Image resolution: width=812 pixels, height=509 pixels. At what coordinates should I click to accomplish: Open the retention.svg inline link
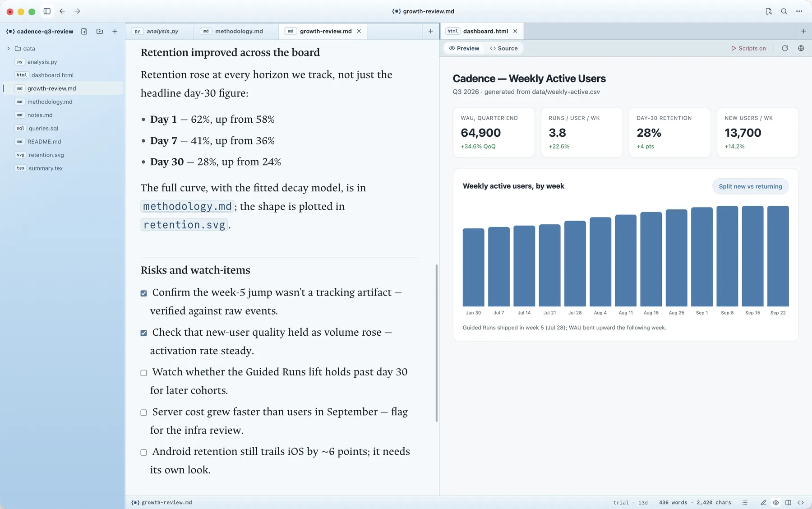pos(184,225)
